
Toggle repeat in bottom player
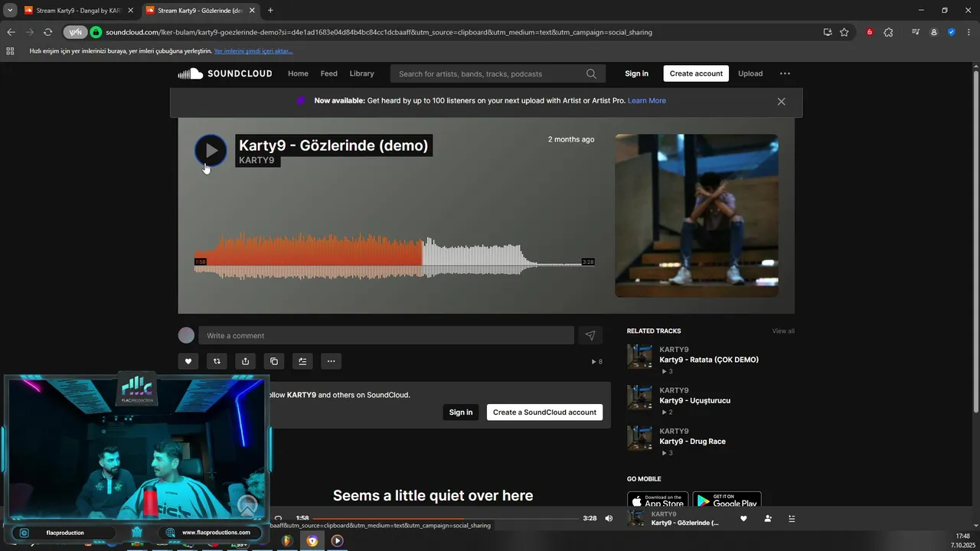pyautogui.click(x=278, y=518)
